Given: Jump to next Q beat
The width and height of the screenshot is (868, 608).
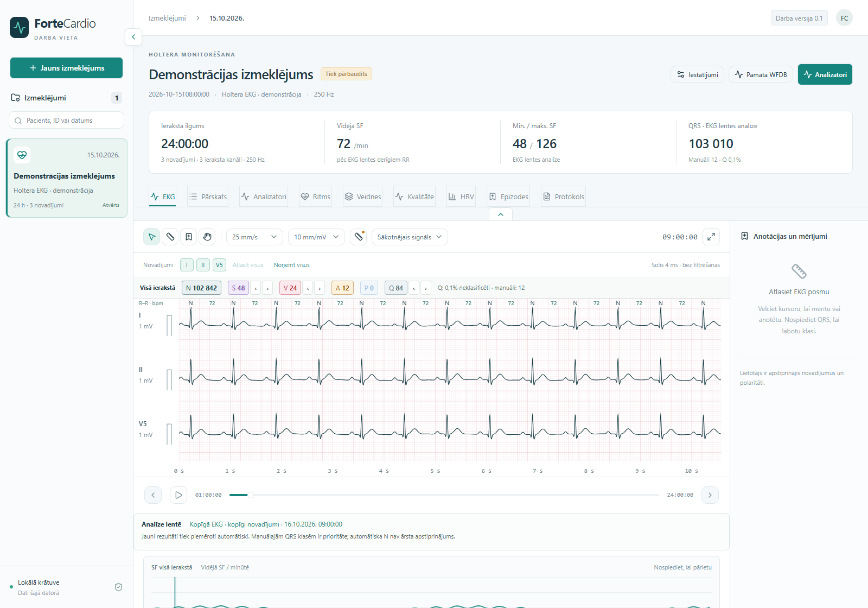Looking at the screenshot, I should coord(426,288).
